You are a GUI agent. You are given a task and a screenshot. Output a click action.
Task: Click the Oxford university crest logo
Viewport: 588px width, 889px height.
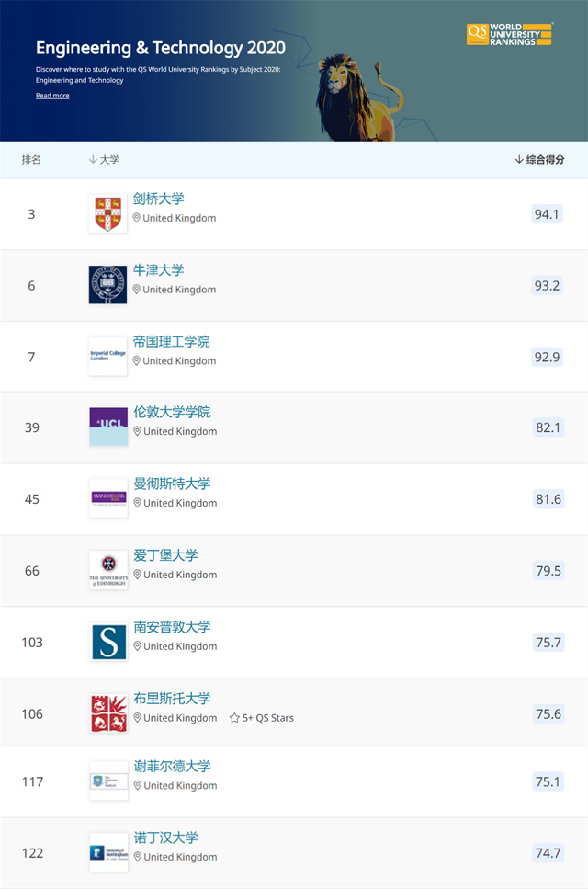pyautogui.click(x=107, y=285)
